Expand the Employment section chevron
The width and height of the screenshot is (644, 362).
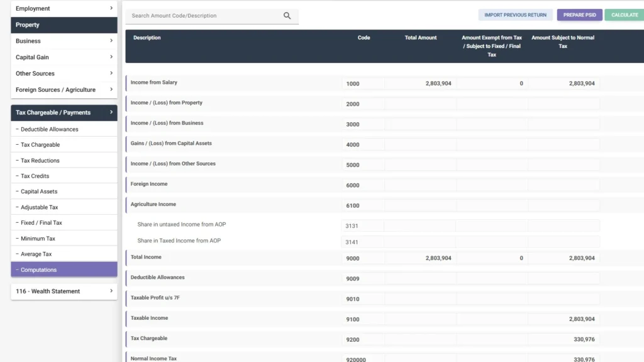[111, 8]
